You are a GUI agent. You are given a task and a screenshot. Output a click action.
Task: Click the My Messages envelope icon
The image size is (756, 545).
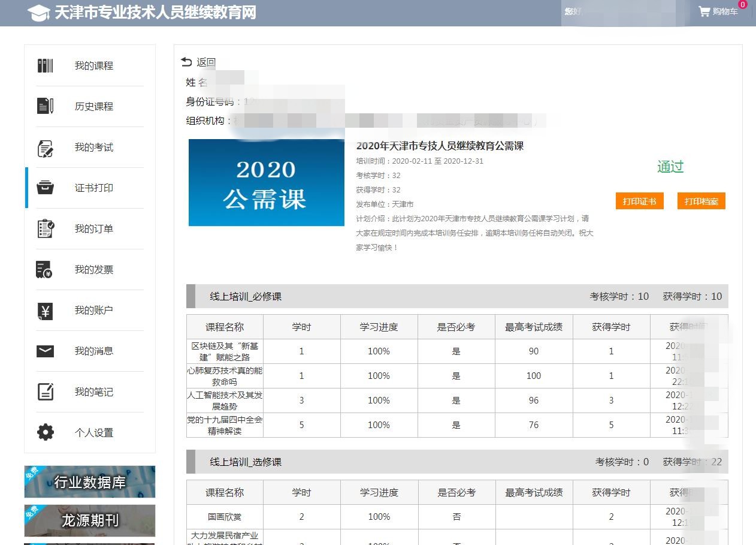coord(46,351)
